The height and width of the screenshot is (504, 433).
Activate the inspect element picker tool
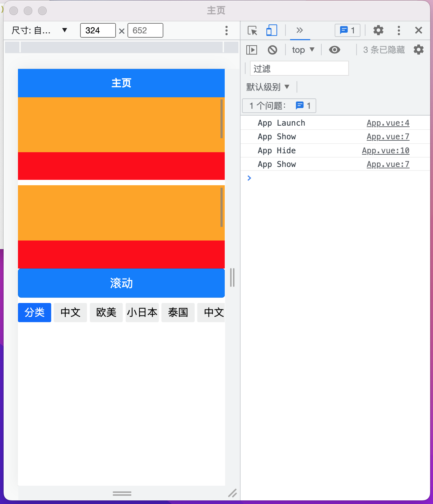click(252, 31)
